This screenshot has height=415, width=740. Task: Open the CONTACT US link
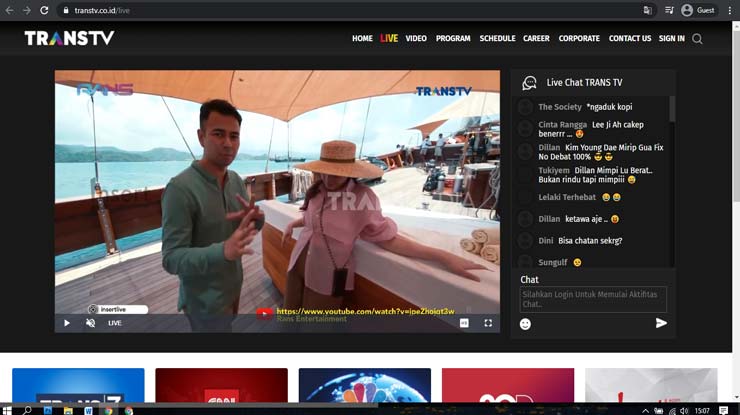tap(630, 38)
